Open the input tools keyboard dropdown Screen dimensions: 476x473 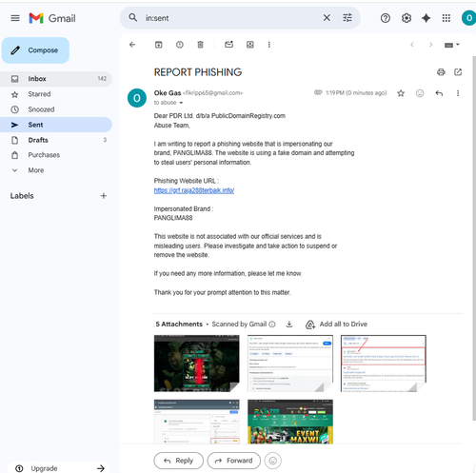point(452,45)
